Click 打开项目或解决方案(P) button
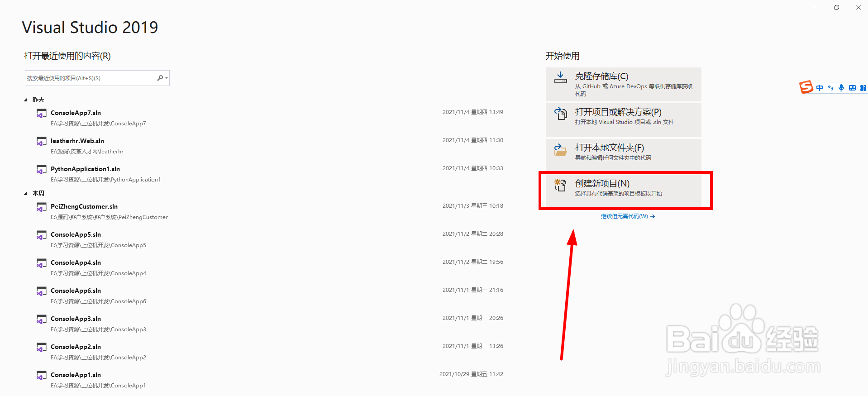This screenshot has width=868, height=396. coord(624,120)
